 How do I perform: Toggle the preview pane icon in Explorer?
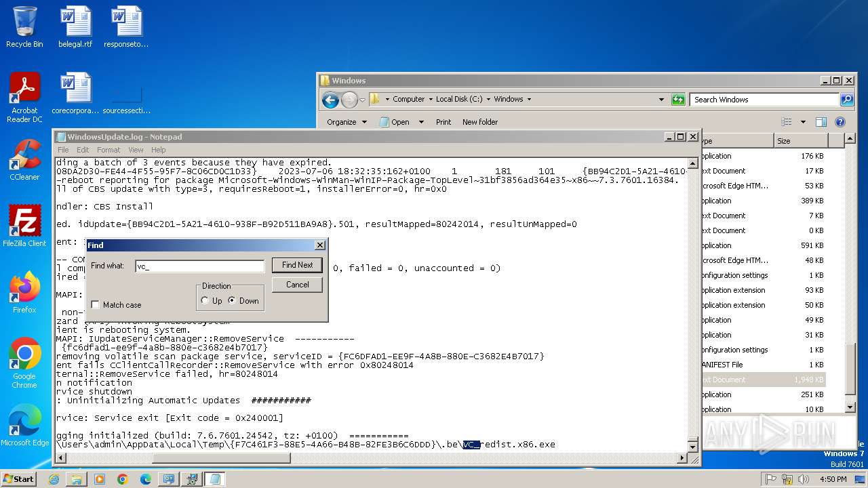[821, 122]
